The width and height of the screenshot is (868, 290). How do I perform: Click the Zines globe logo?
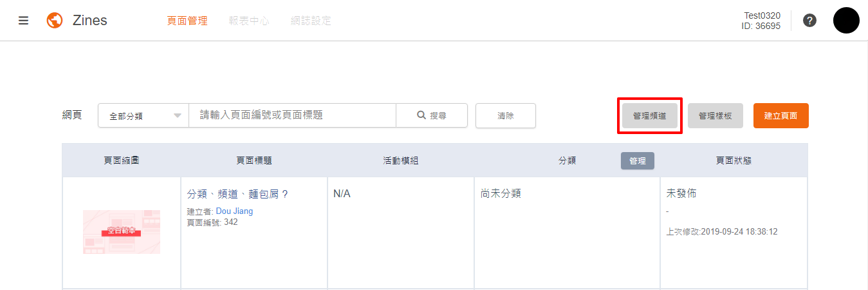click(x=55, y=21)
